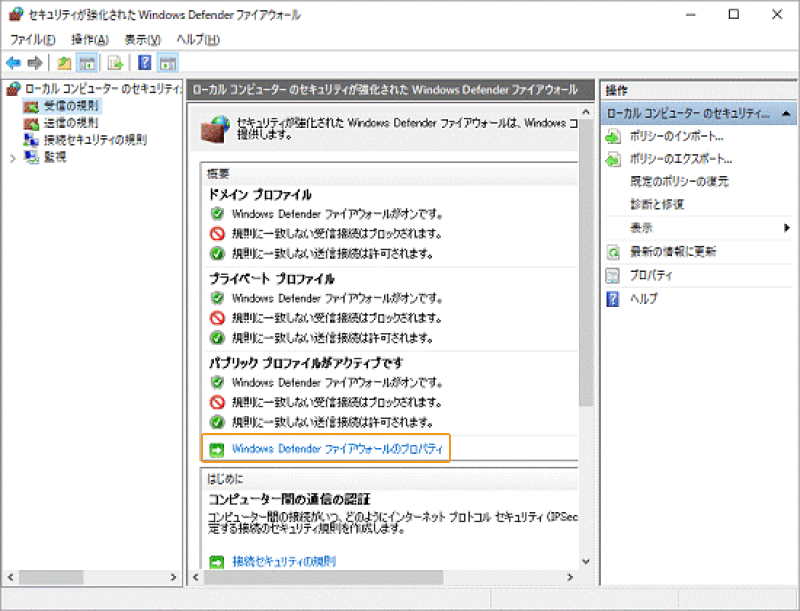Click center pane horizontal scrollbar left arrow
The width and height of the screenshot is (800, 611).
click(195, 577)
